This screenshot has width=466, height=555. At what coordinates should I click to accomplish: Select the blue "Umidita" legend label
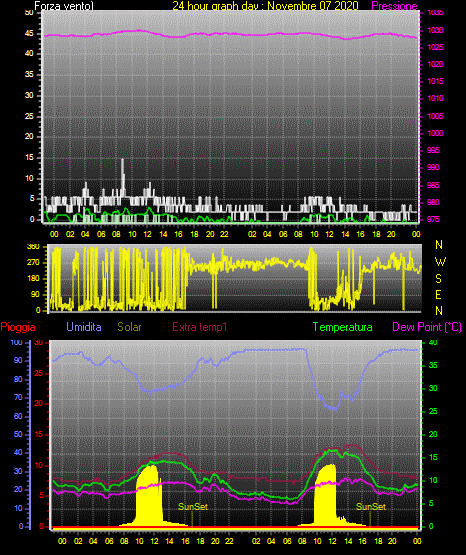pos(84,327)
